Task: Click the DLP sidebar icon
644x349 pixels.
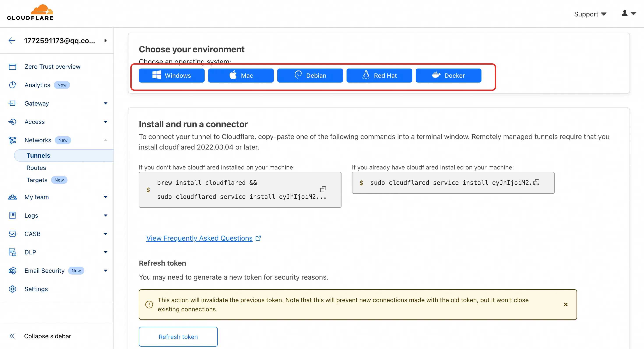Action: 12,252
